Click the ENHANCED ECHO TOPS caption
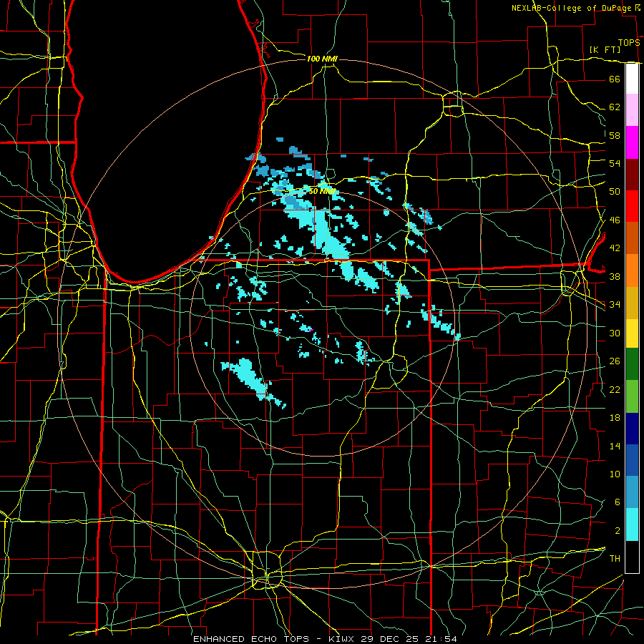Image resolution: width=644 pixels, height=644 pixels. pyautogui.click(x=251, y=639)
